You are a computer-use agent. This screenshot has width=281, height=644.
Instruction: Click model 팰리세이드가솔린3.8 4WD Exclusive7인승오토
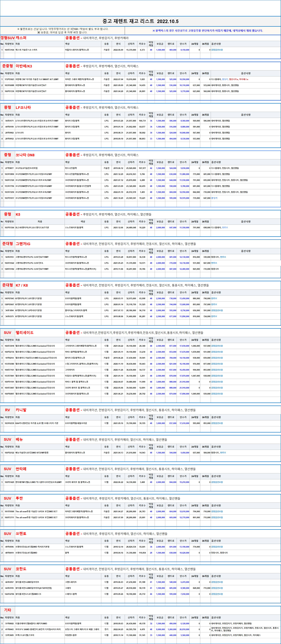click(x=36, y=358)
